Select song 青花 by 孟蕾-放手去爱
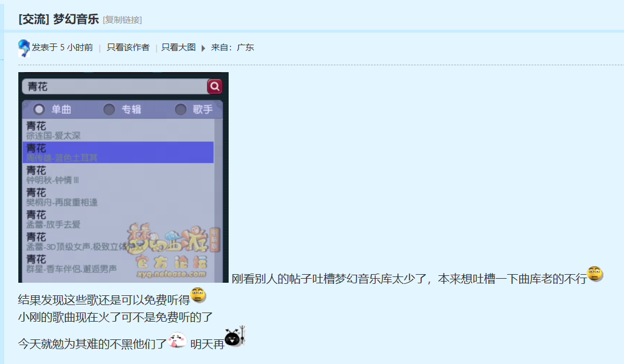Image resolution: width=624 pixels, height=364 pixels. pos(118,219)
